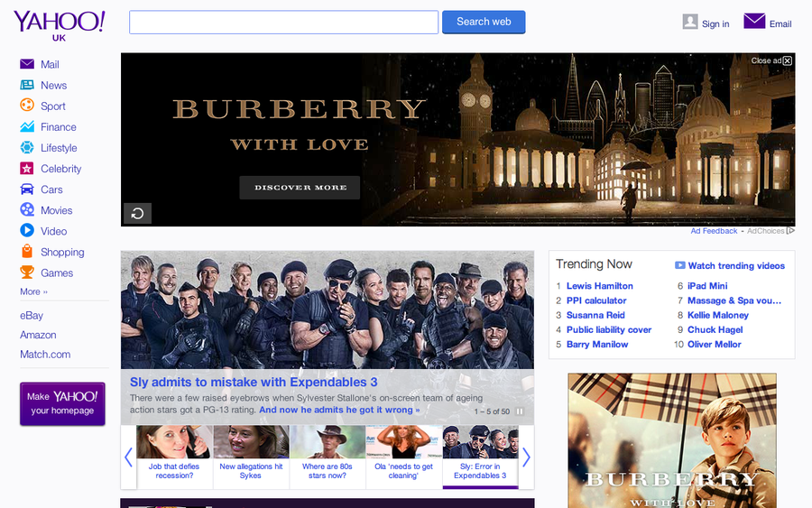Click the Cars icon in the sidebar

point(27,189)
